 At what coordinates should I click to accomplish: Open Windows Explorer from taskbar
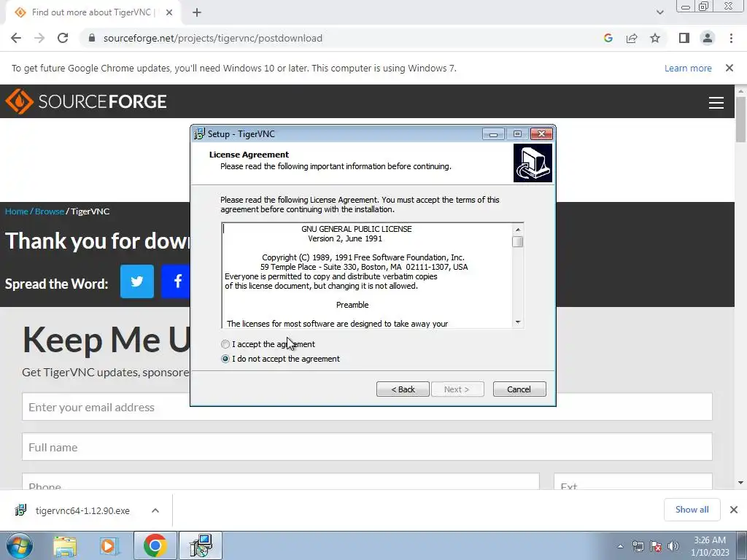point(65,545)
